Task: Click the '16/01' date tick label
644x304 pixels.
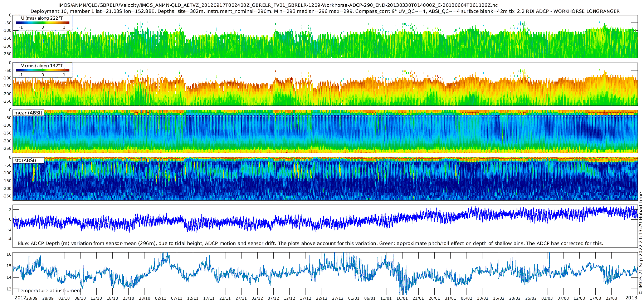Action: pos(402,298)
